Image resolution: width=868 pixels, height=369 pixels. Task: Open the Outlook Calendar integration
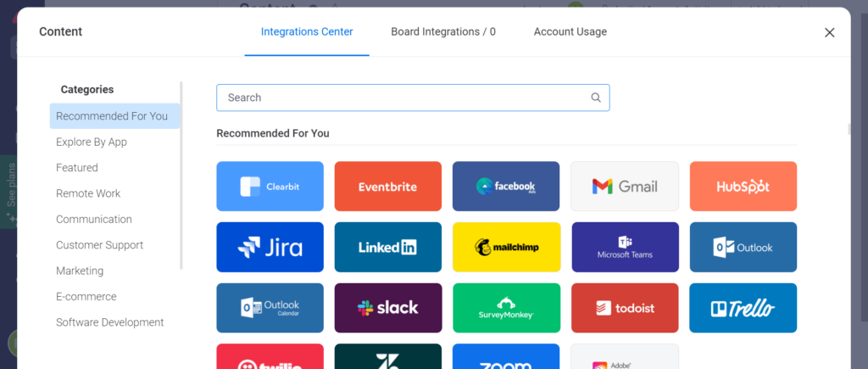pyautogui.click(x=270, y=308)
